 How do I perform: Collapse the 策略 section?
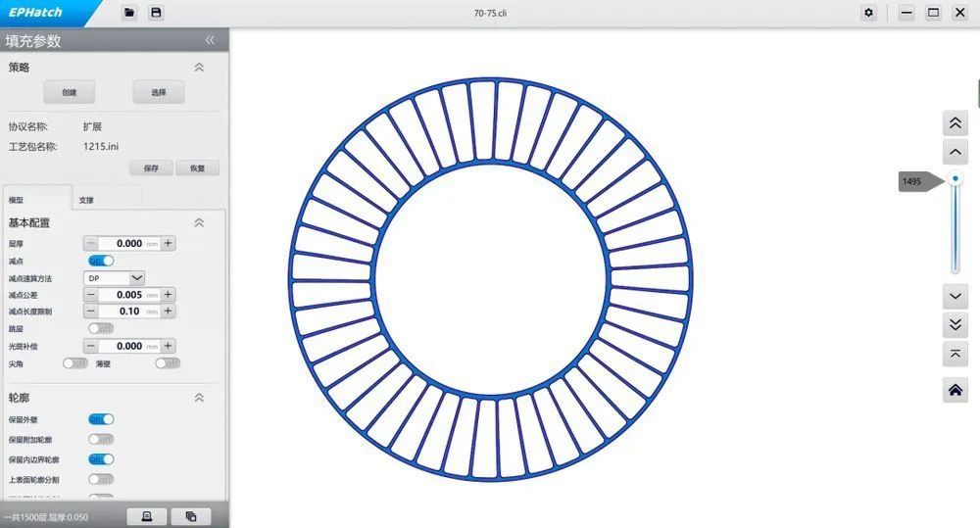pos(199,67)
